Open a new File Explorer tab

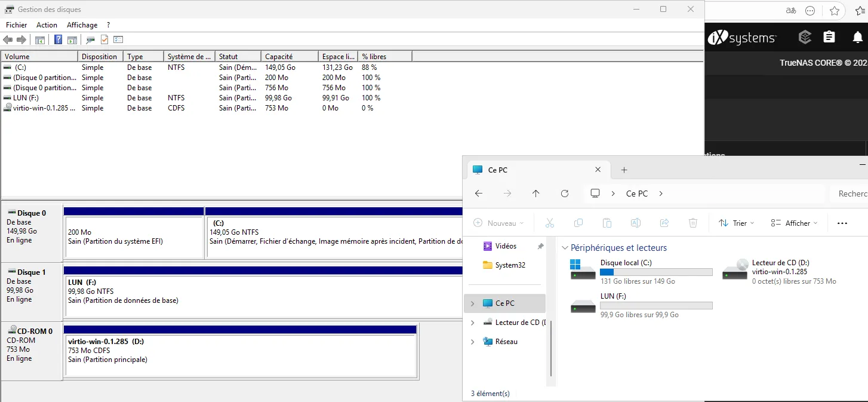[x=624, y=170]
